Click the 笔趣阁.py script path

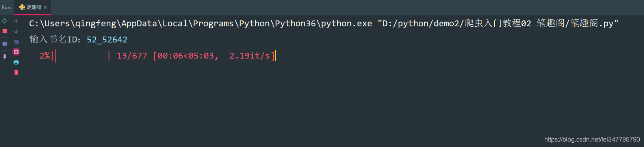point(498,24)
